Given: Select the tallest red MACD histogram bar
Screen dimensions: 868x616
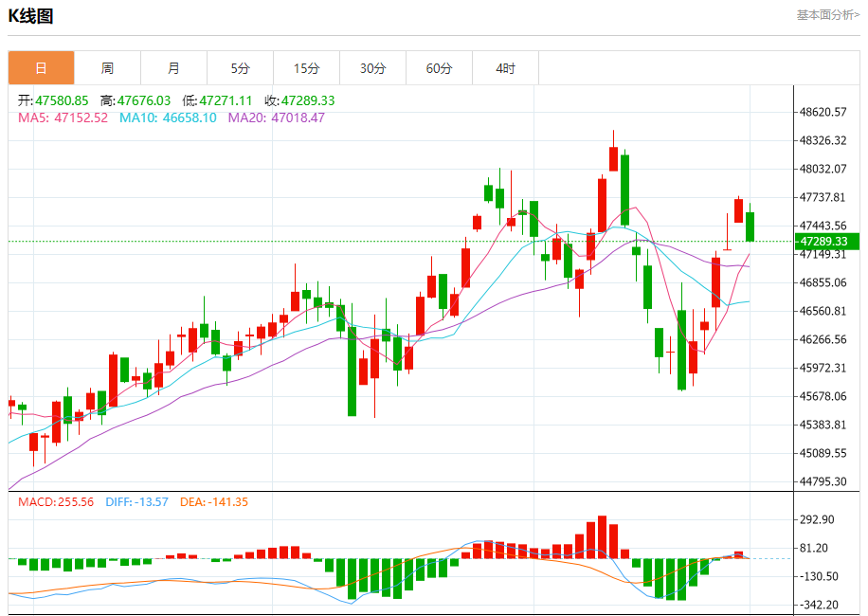Looking at the screenshot, I should (603, 536).
